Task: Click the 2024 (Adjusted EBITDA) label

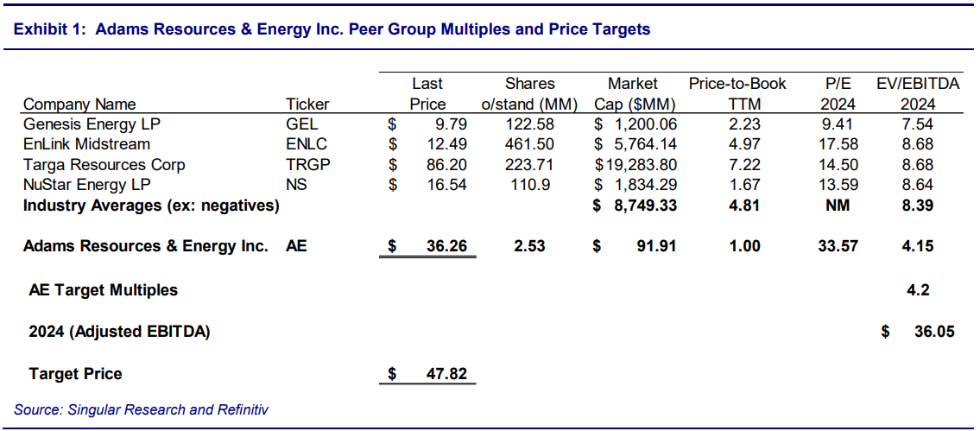Action: 119,331
